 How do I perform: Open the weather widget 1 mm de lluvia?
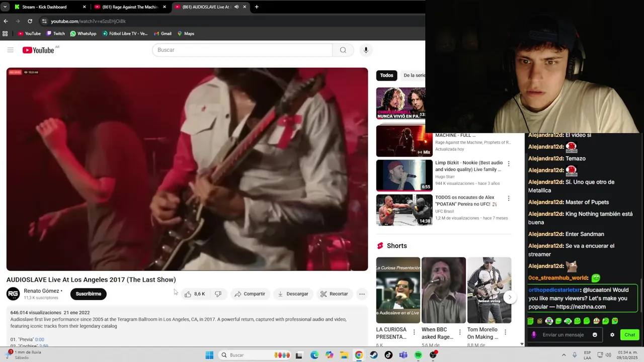pos(24,355)
